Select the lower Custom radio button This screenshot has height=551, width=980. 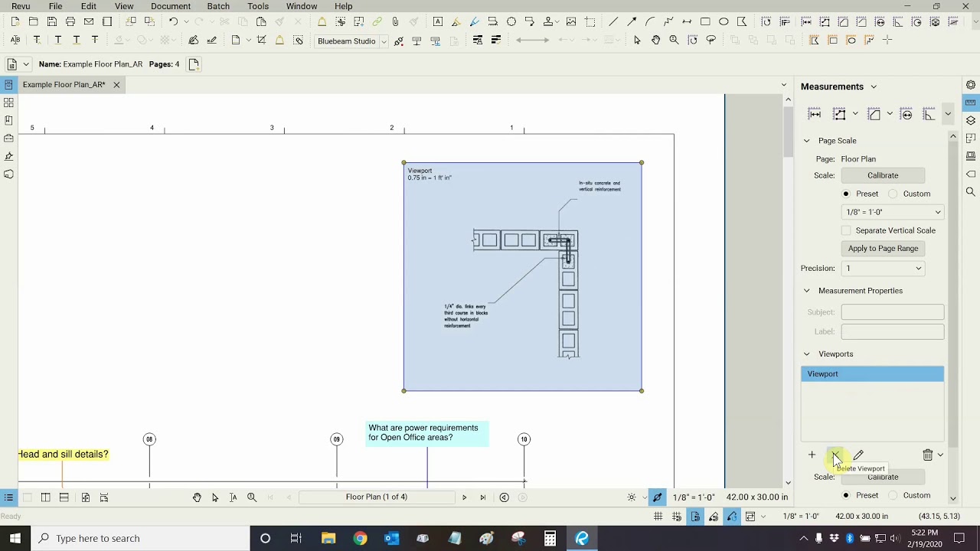tap(893, 495)
